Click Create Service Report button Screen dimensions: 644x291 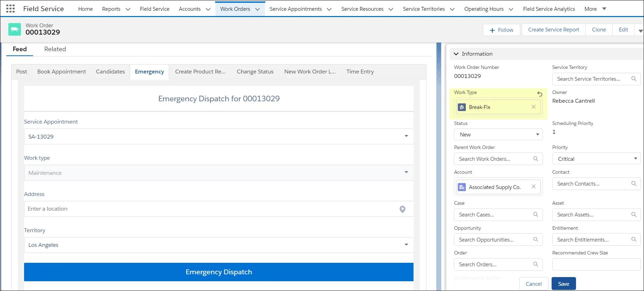coord(553,30)
